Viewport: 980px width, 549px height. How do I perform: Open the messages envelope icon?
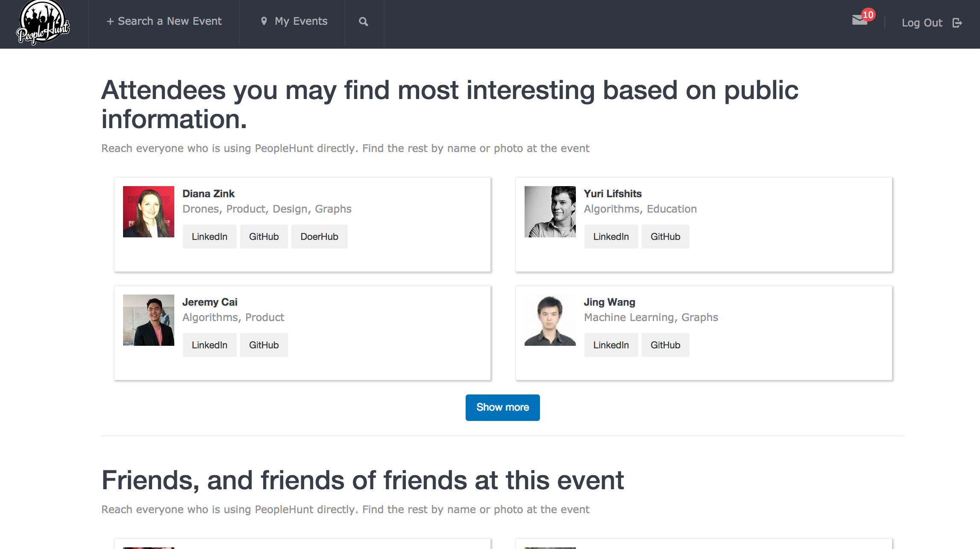[x=860, y=20]
